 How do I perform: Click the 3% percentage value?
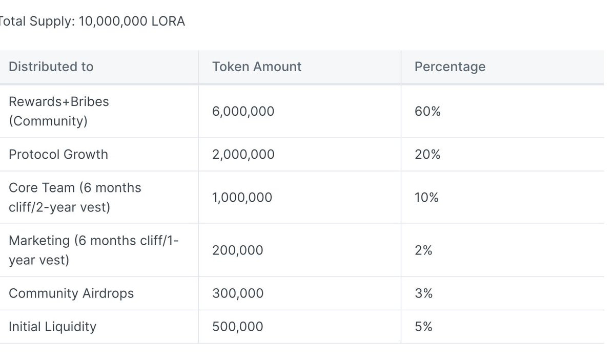point(424,293)
